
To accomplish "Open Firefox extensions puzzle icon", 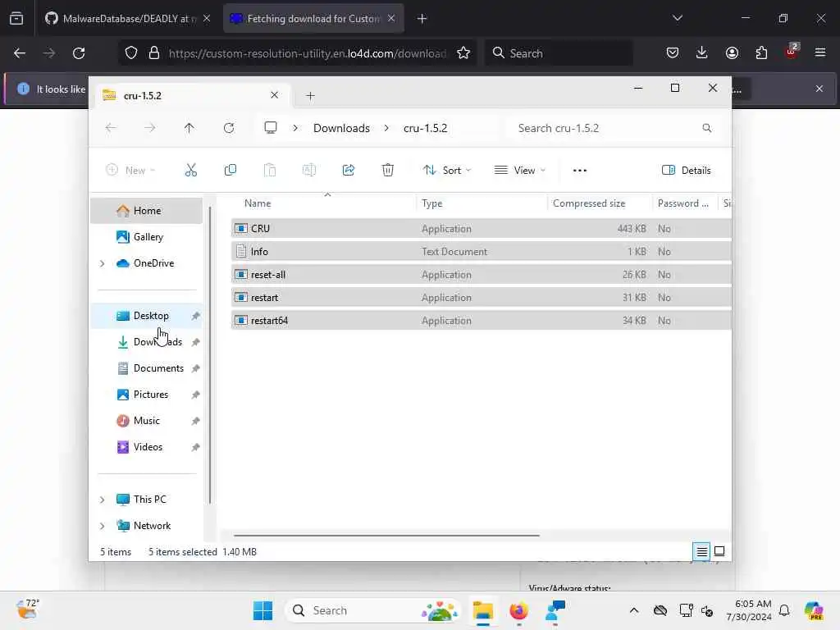I will coord(761,53).
